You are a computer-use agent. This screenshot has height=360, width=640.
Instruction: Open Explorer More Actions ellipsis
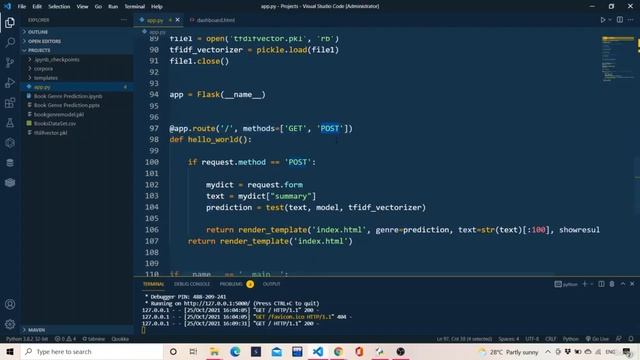124,20
